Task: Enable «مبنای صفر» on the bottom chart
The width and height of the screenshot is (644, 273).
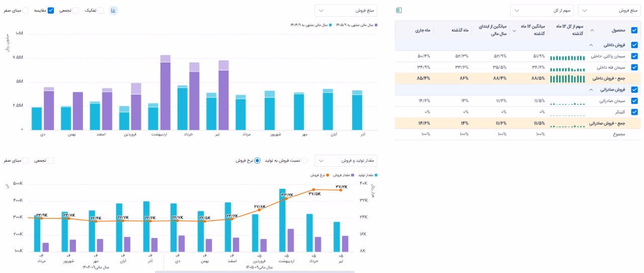Action: [26, 161]
